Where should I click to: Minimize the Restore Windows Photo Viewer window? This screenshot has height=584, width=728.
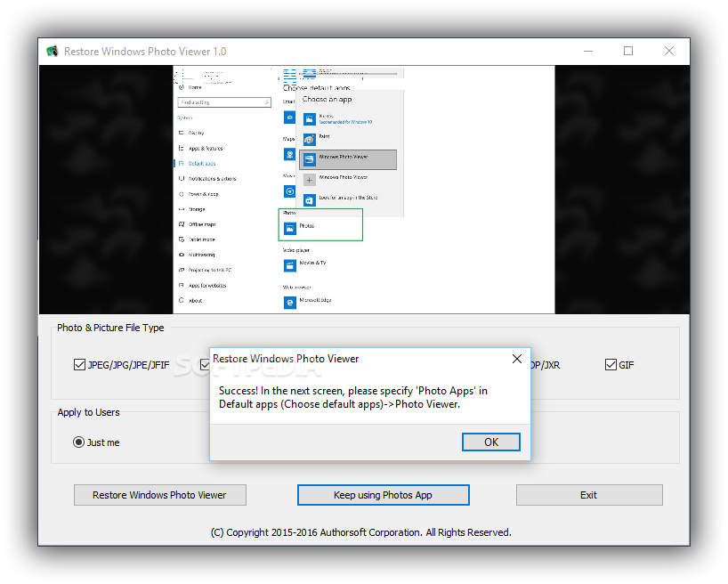pos(588,51)
